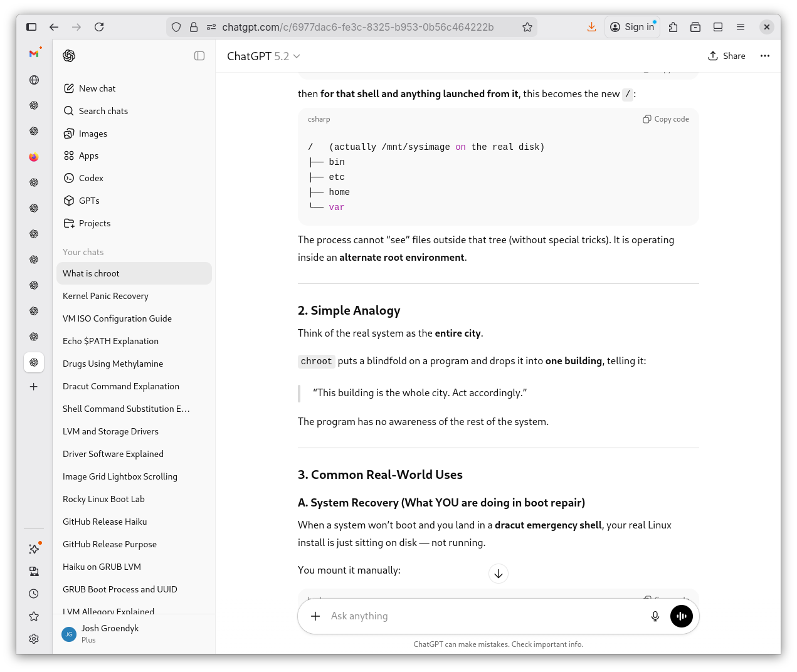Toggle tracking protection via the shield icon
The height and width of the screenshot is (672, 797).
point(176,27)
